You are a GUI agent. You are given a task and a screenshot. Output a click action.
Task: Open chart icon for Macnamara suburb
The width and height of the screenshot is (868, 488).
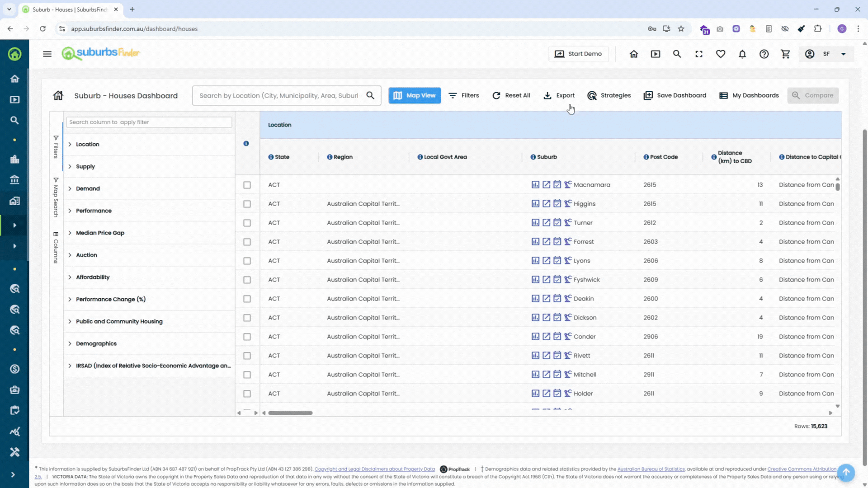click(535, 184)
